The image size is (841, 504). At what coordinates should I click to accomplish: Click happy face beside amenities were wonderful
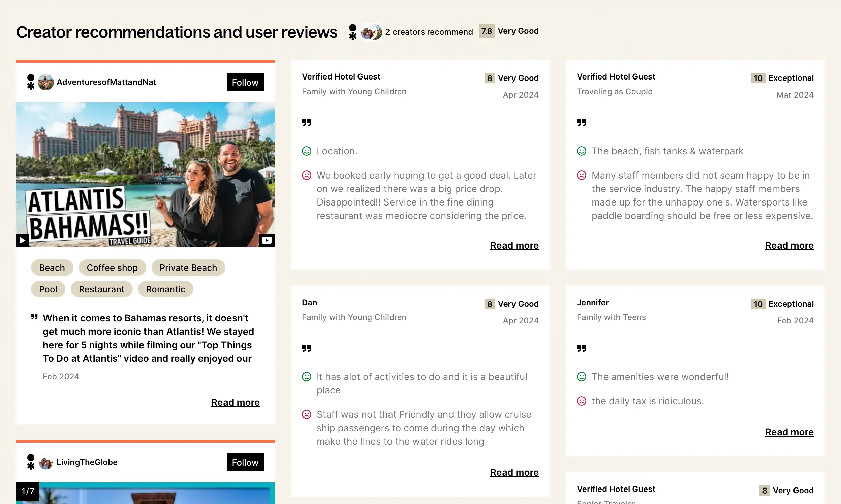click(581, 377)
